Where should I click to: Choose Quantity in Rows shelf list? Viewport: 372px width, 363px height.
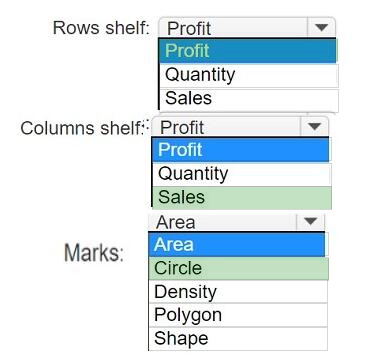[249, 75]
